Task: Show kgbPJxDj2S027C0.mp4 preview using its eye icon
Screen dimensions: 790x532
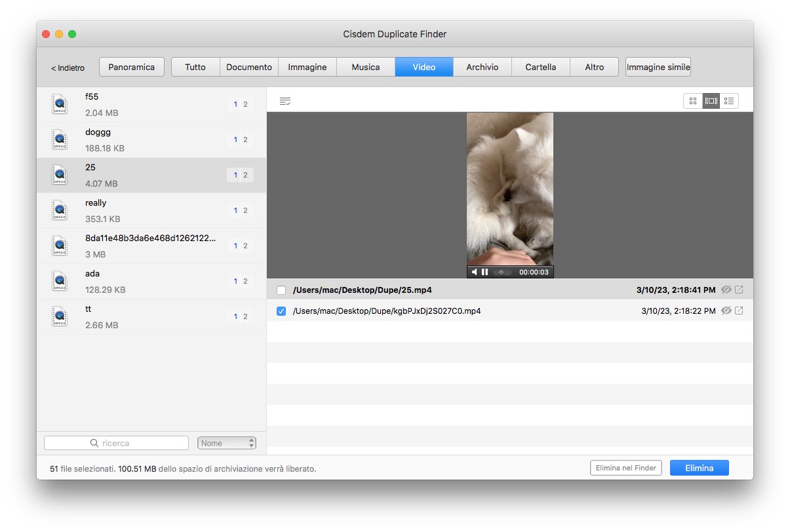Action: pyautogui.click(x=726, y=311)
